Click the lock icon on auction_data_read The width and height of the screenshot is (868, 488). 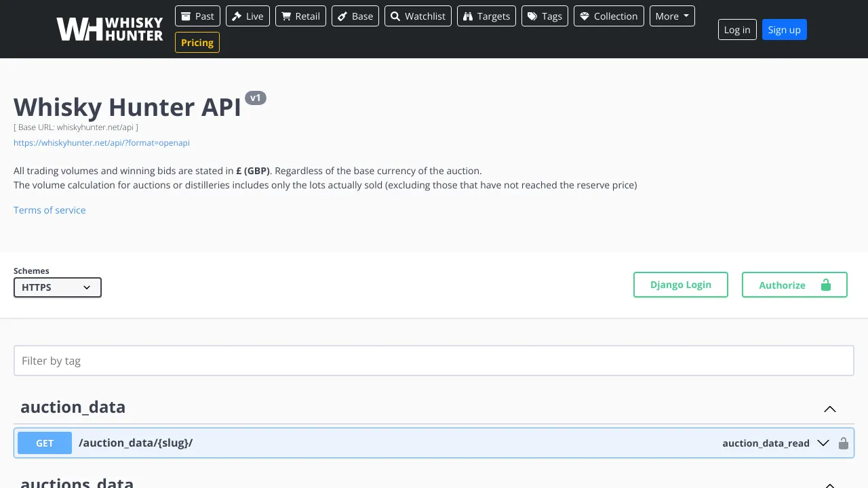click(844, 443)
